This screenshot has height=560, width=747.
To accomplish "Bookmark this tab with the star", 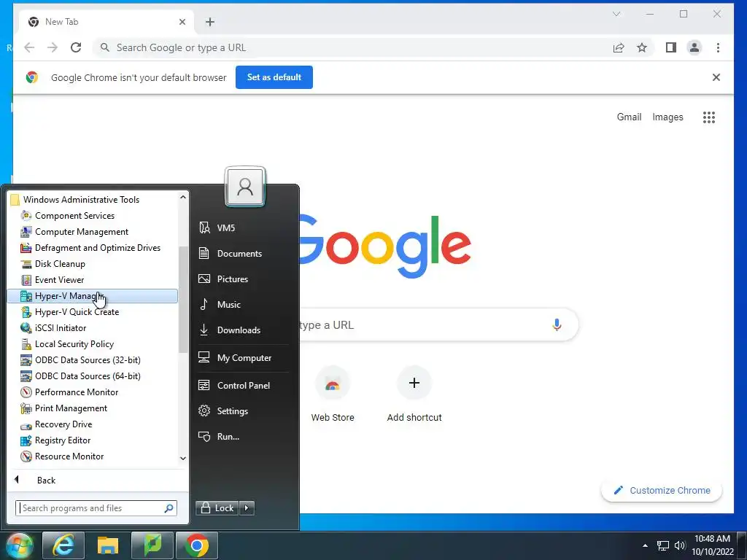I will 642,47.
